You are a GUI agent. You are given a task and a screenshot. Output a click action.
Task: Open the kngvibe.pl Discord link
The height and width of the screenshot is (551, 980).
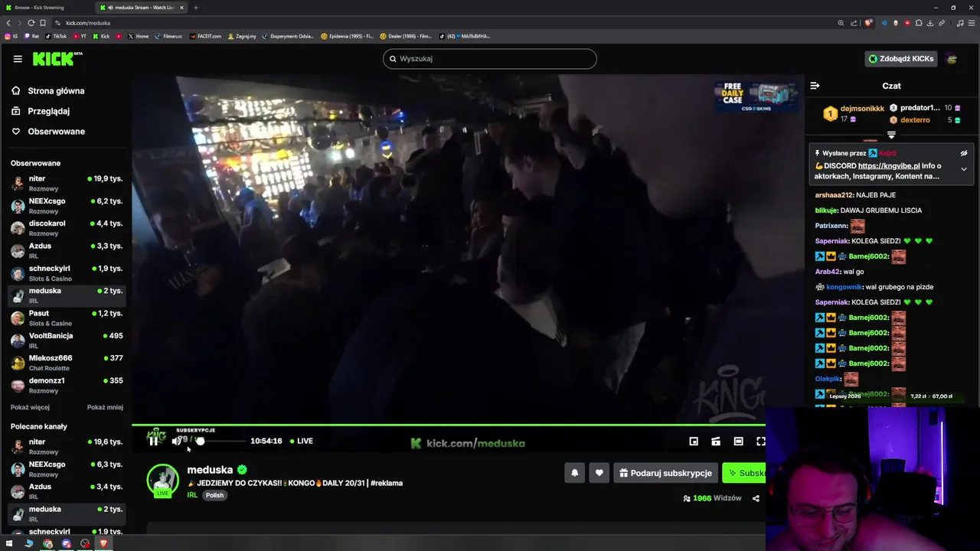coord(889,166)
